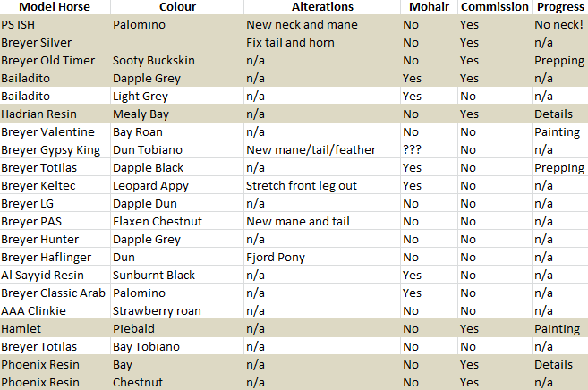Viewport: 588px width, 390px height.
Task: Click the "Alterations" header cell
Action: pos(322,7)
